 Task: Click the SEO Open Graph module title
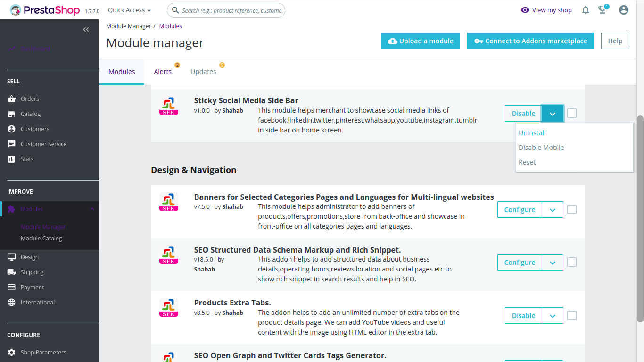coord(290,356)
